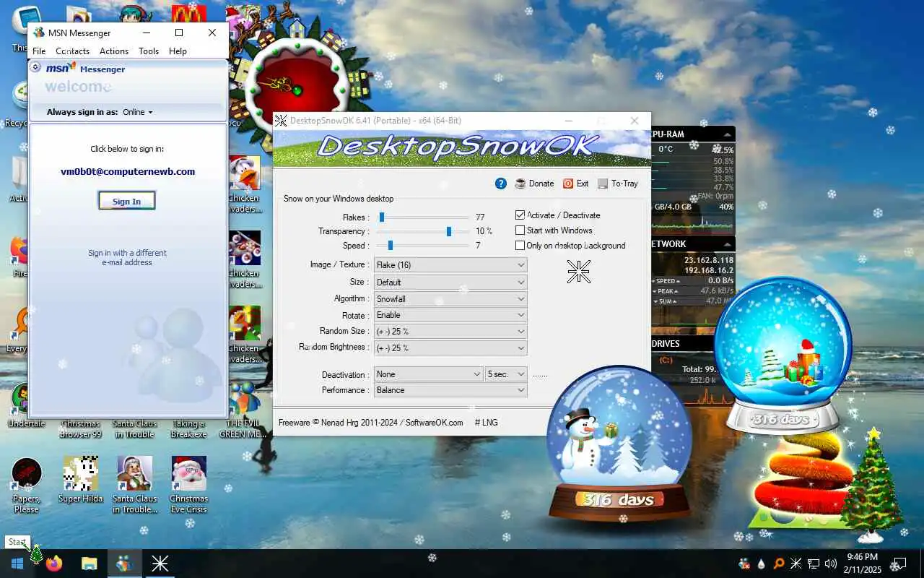Open Firefox from the taskbar

54,564
